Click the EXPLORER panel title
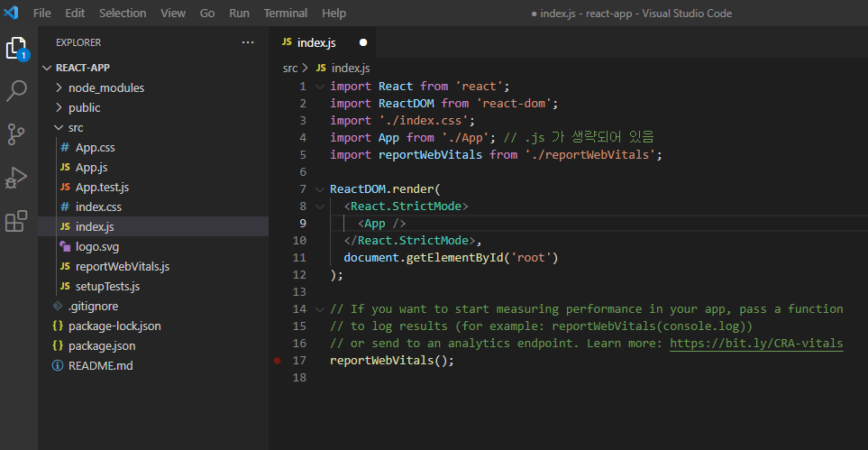The height and width of the screenshot is (450, 868). pos(78,42)
